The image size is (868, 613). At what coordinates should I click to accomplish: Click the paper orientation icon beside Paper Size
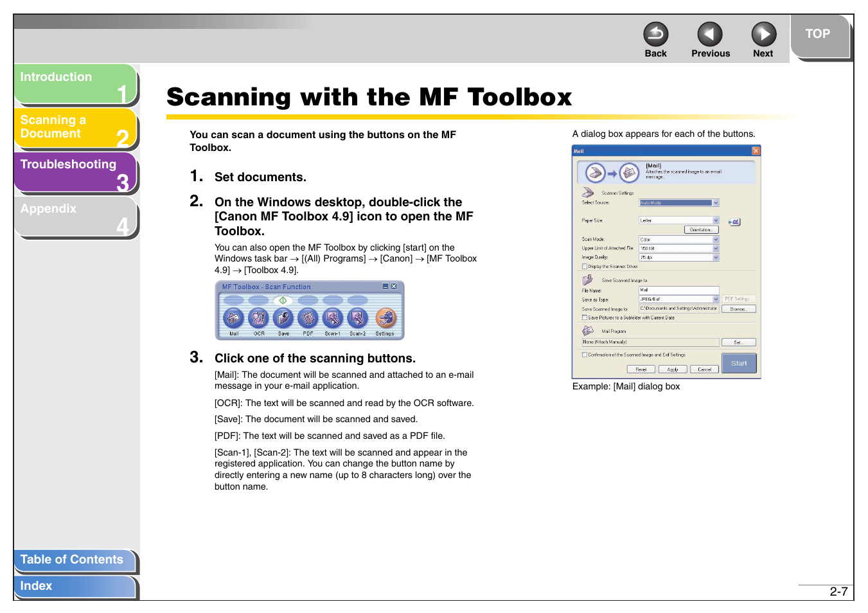click(734, 222)
